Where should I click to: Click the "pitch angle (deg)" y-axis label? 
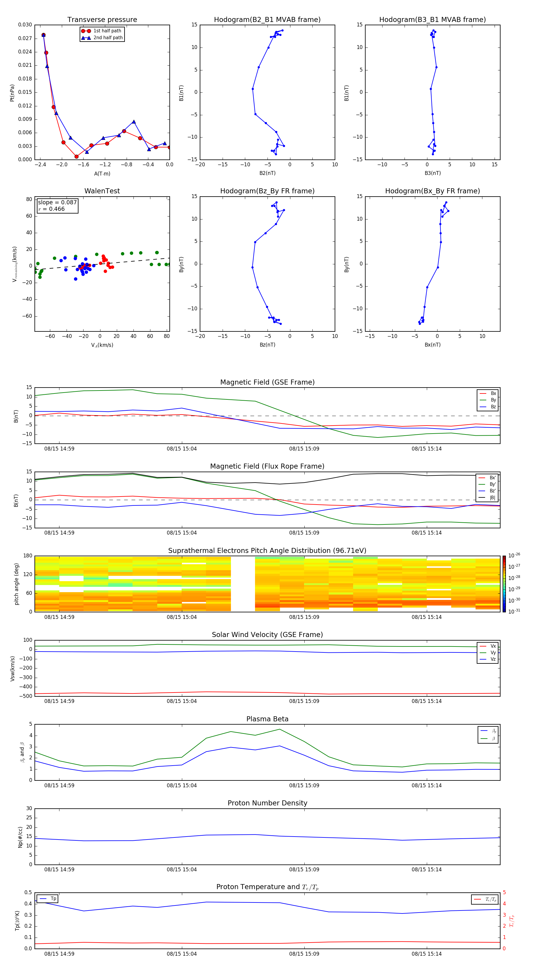coord(16,584)
